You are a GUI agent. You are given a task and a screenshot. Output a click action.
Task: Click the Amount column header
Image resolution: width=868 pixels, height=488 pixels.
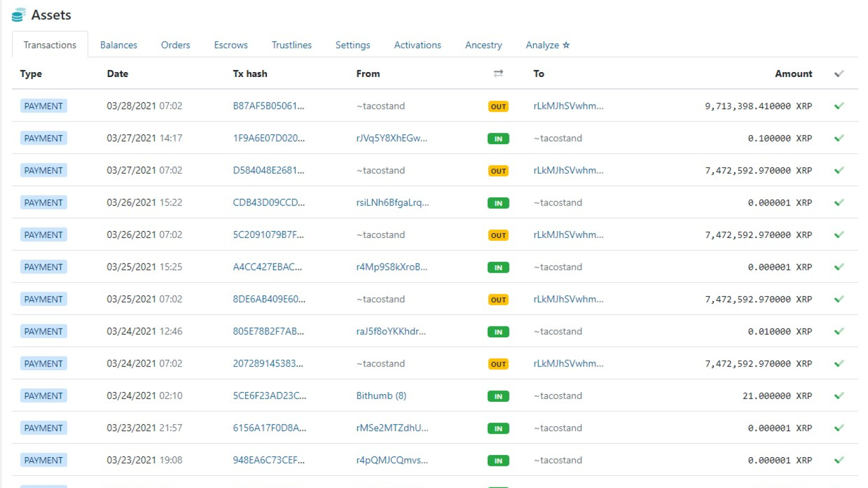(793, 74)
